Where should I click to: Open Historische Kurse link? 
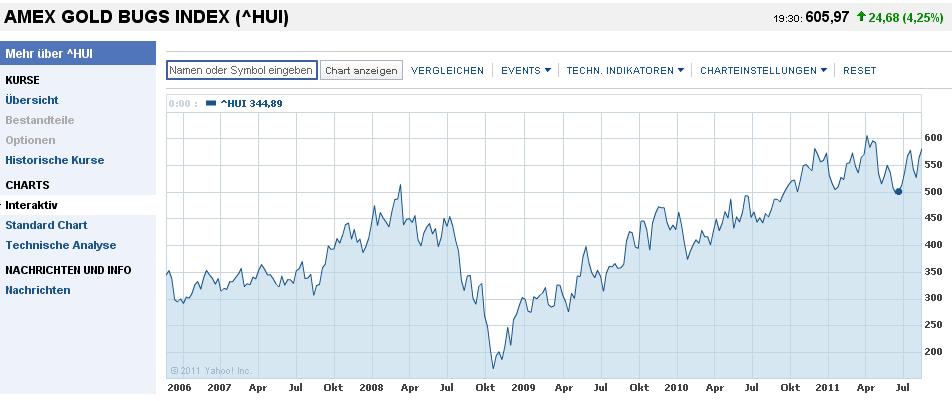coord(55,160)
